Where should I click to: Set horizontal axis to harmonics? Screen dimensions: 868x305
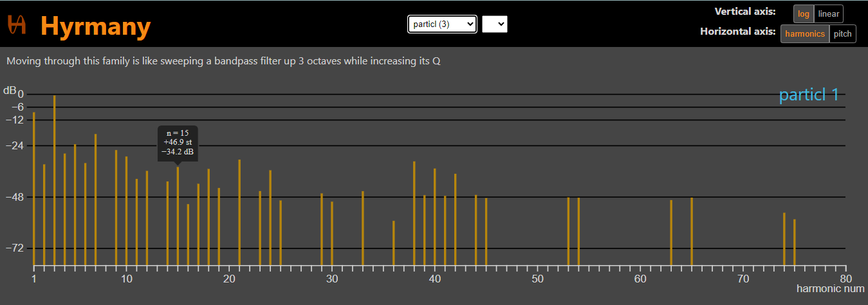click(x=804, y=34)
